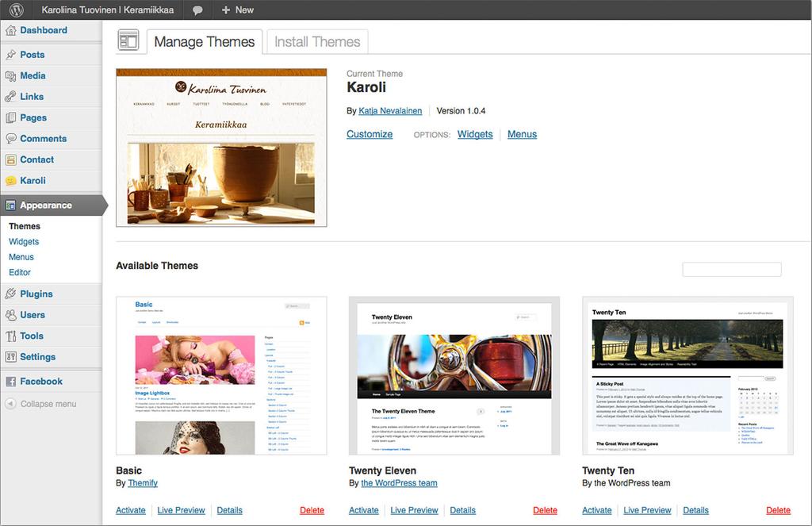Image resolution: width=812 pixels, height=526 pixels.
Task: Click the Plugins plug icon
Action: tap(11, 294)
